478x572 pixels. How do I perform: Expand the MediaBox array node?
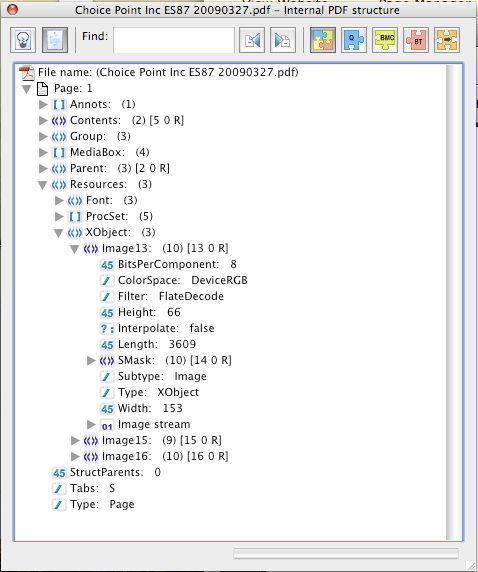pyautogui.click(x=43, y=152)
